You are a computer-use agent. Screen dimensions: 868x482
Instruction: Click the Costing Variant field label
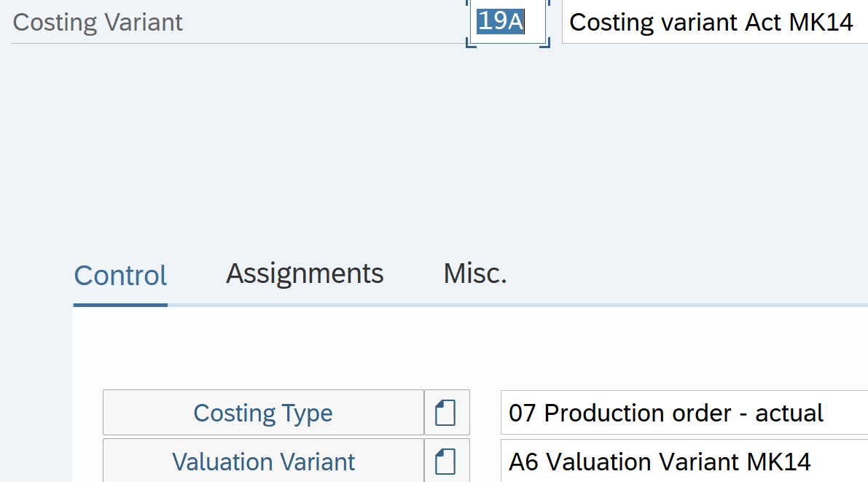(98, 22)
